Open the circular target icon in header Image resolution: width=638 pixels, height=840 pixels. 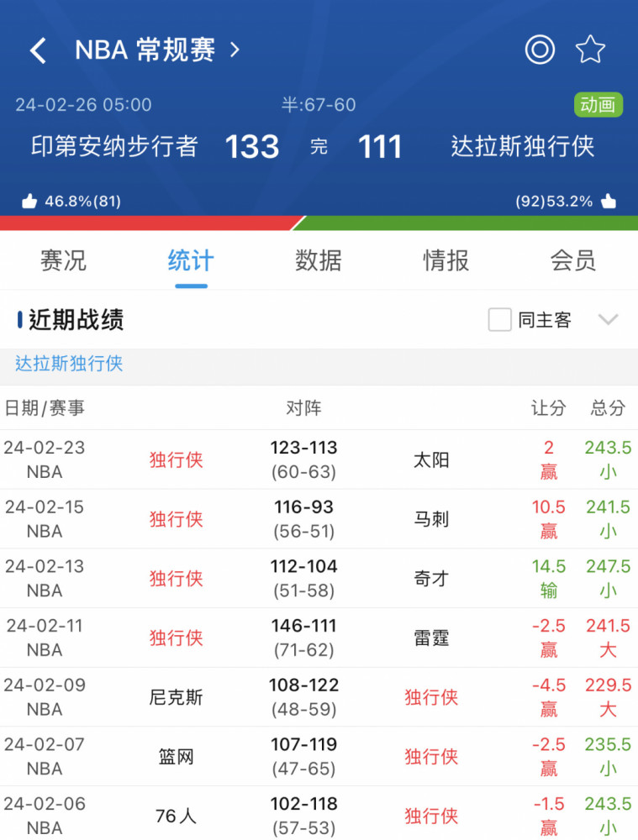pos(540,50)
